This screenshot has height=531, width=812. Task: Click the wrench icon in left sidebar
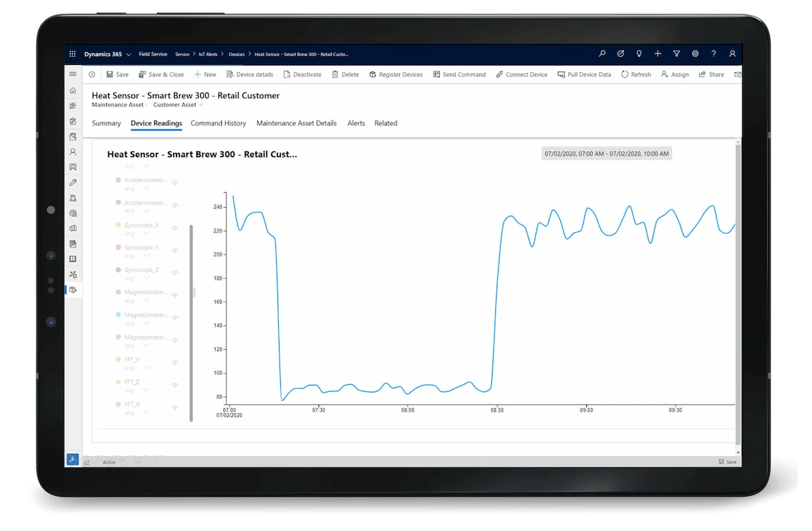pos(73,183)
